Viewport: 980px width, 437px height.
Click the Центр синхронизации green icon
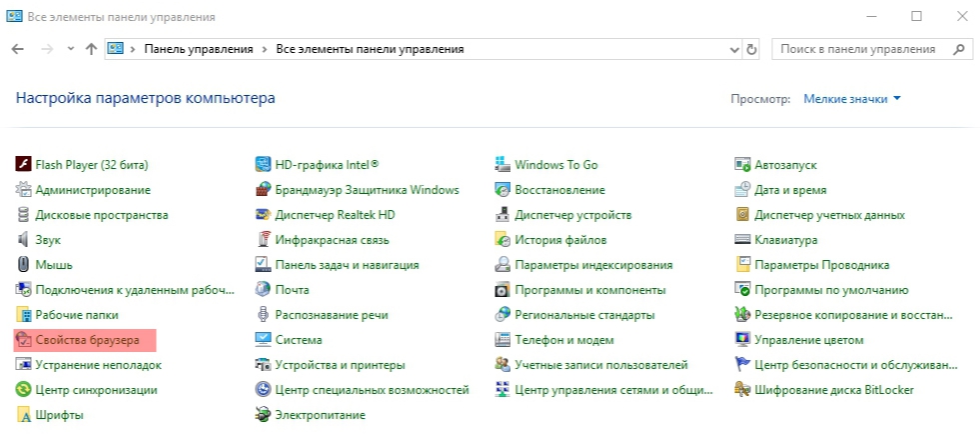pyautogui.click(x=23, y=390)
